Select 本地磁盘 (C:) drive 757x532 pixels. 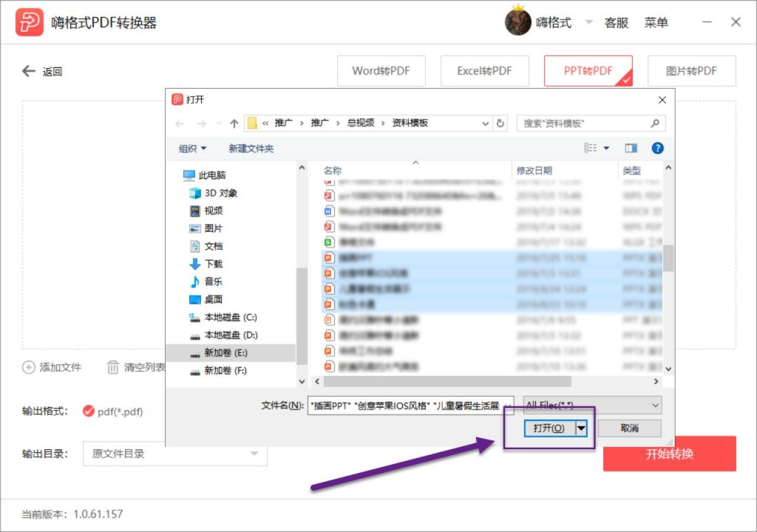(x=223, y=317)
